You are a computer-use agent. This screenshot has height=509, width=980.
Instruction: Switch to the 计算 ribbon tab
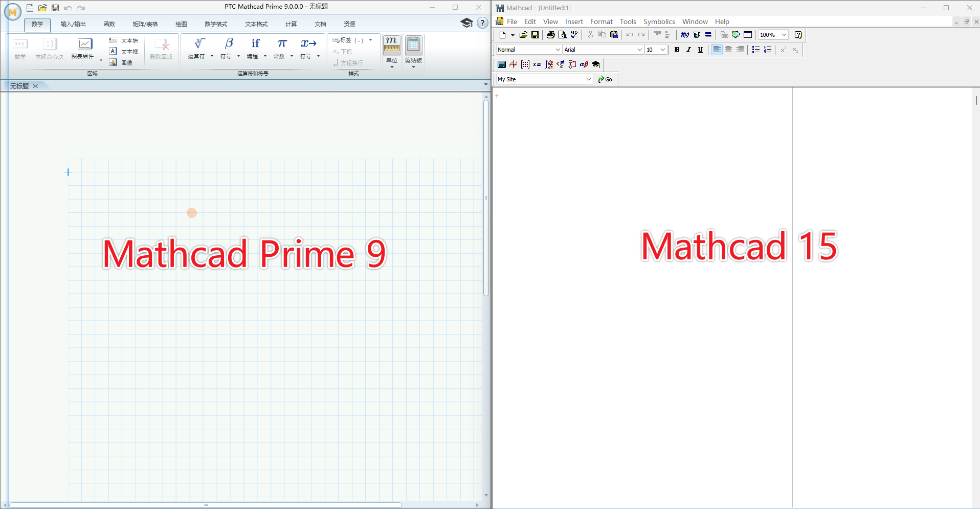[x=291, y=24]
